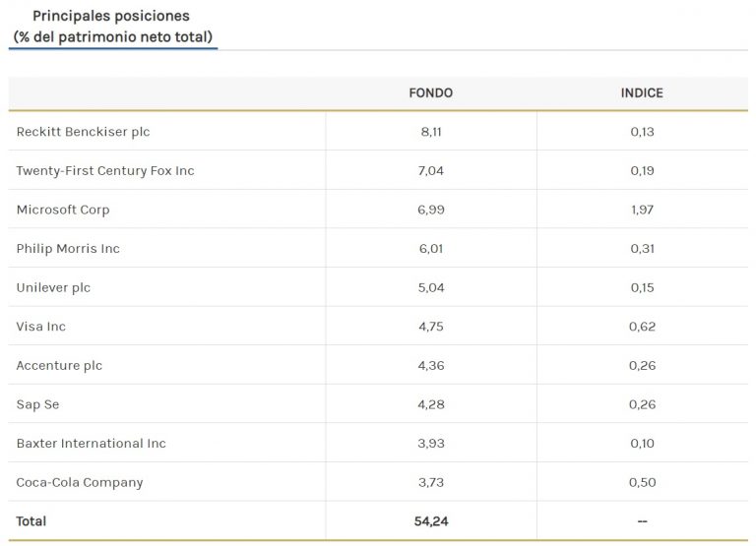Select the Principales posiciones tab heading
This screenshot has width=756, height=546.
[x=113, y=26]
